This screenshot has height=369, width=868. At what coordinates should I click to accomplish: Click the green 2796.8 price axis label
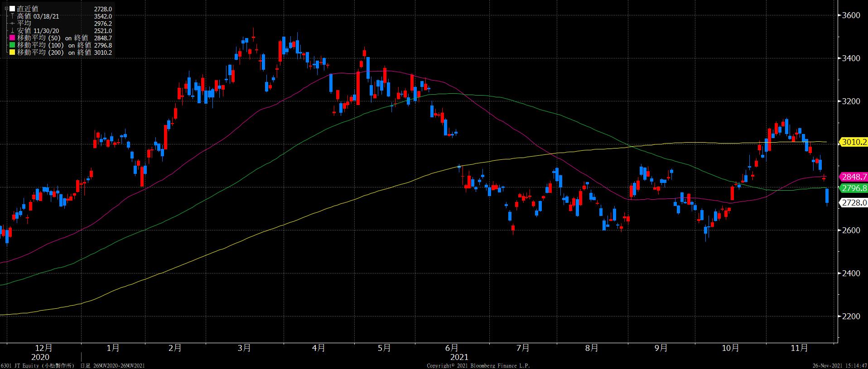coord(854,188)
